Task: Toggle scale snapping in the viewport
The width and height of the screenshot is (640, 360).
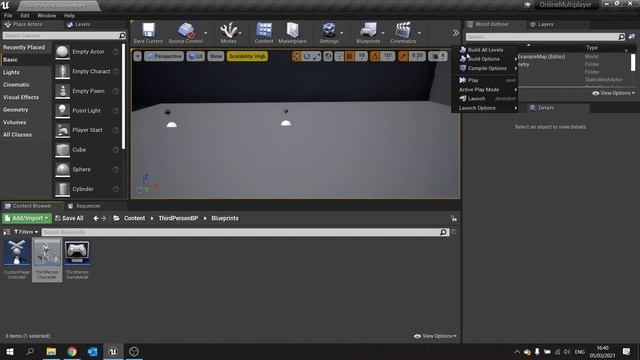Action: coord(403,56)
